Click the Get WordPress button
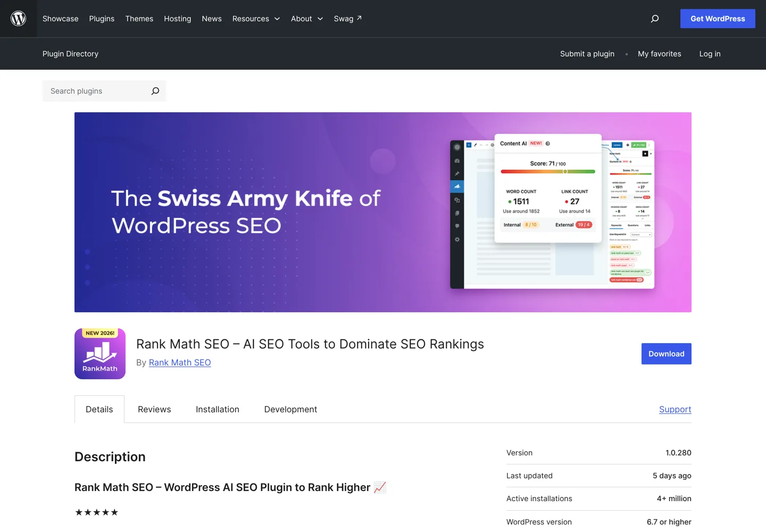This screenshot has width=766, height=532. pos(718,19)
